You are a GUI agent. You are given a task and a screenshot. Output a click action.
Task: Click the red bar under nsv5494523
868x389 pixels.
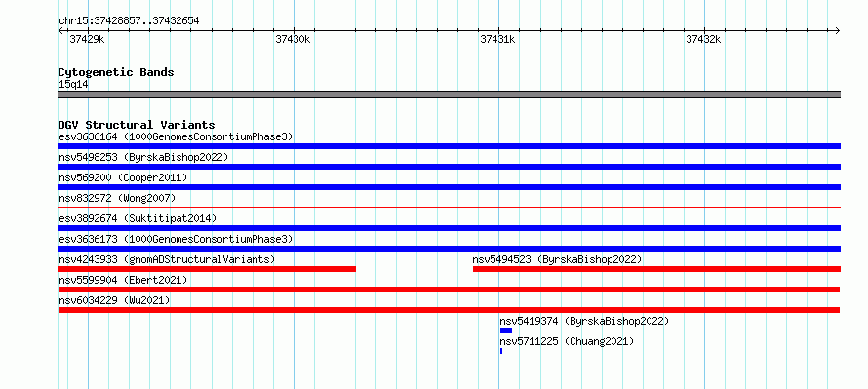coord(656,269)
